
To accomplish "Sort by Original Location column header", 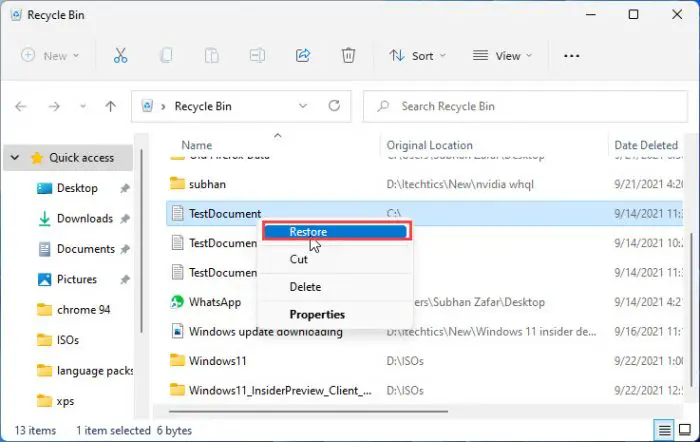I will click(x=429, y=145).
